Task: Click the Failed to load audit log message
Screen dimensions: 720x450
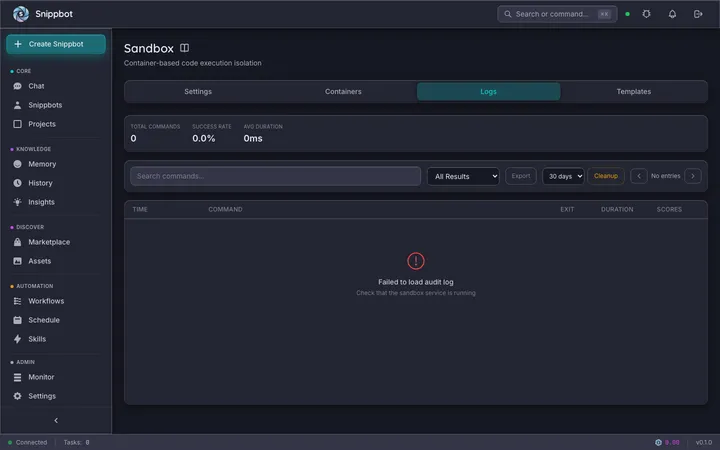Action: [x=416, y=282]
